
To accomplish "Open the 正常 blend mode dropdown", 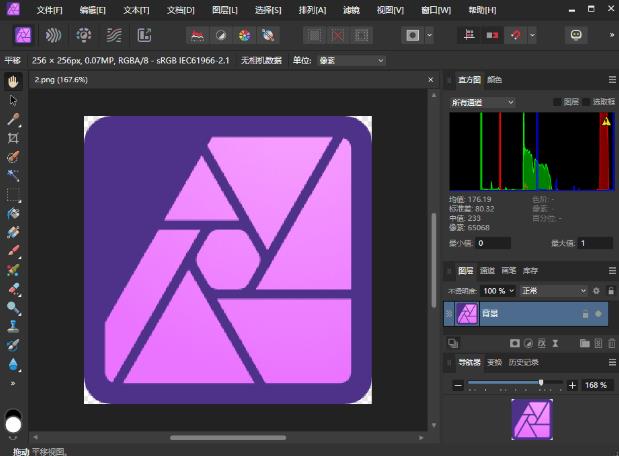I will [553, 291].
